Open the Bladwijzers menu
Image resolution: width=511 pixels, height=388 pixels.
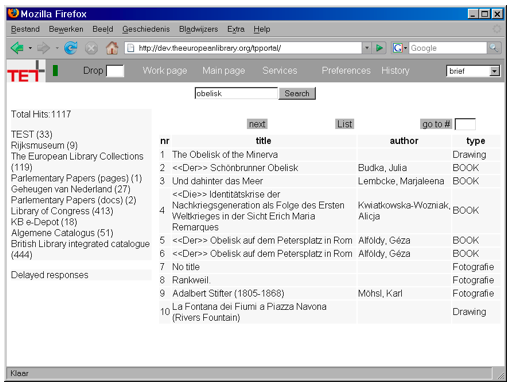pos(198,29)
